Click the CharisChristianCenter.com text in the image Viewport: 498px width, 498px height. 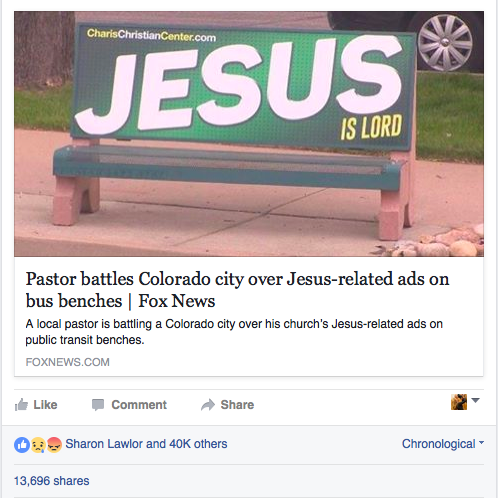[151, 35]
